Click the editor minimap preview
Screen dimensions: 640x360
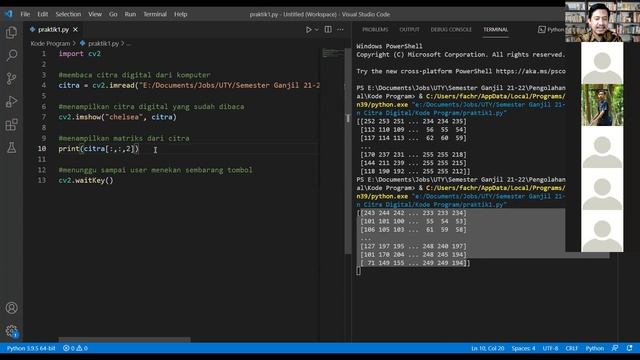coord(333,53)
